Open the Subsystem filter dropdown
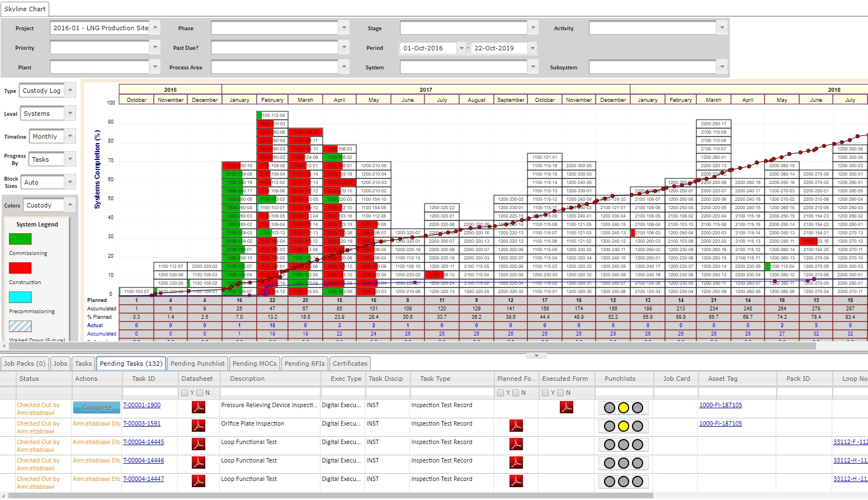 (723, 67)
